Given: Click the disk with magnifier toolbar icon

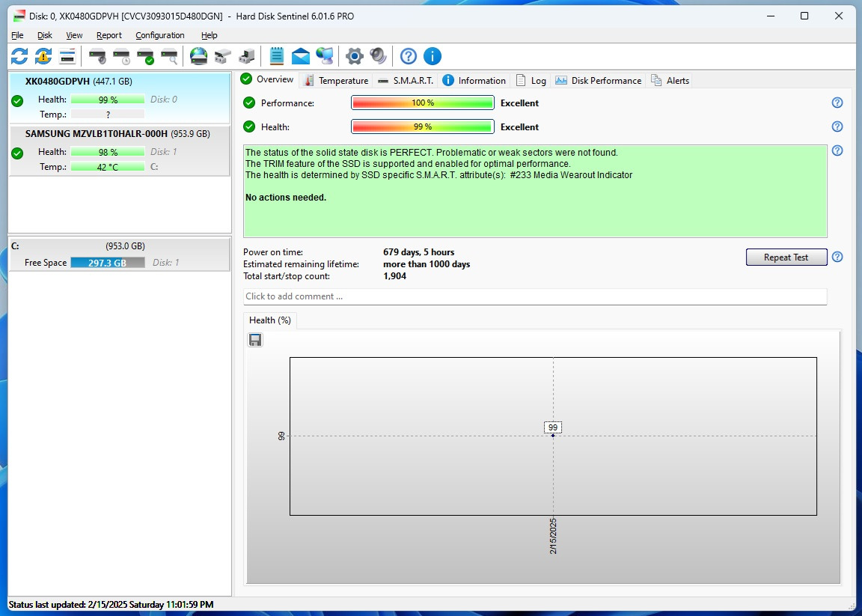Looking at the screenshot, I should click(x=170, y=56).
